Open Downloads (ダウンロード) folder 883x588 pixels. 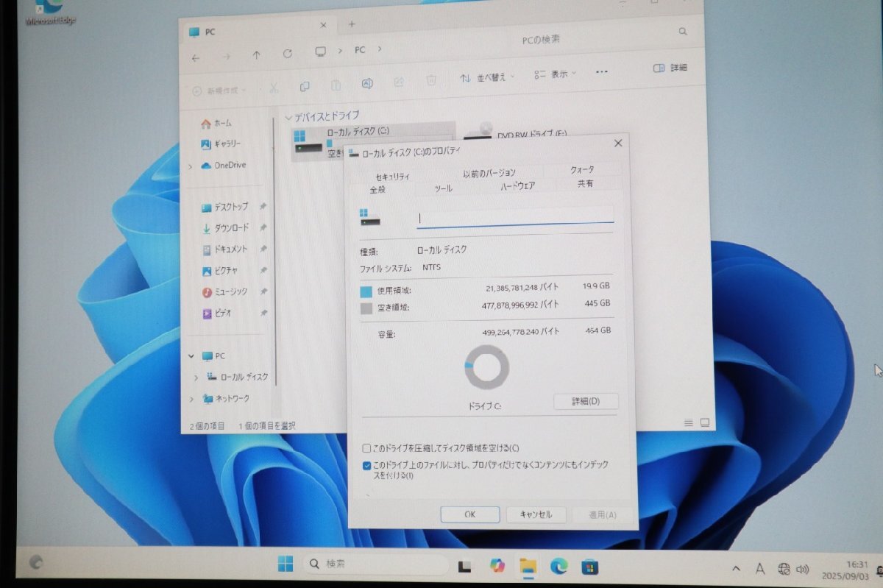[225, 228]
